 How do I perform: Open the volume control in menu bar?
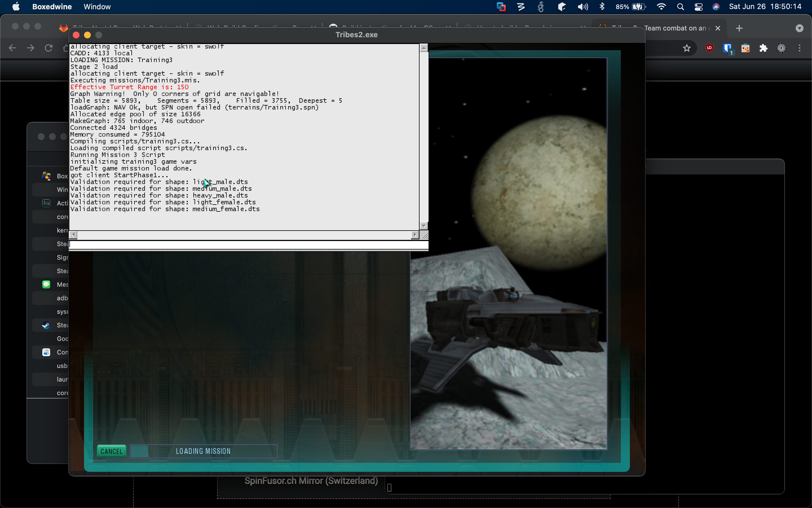(x=582, y=7)
